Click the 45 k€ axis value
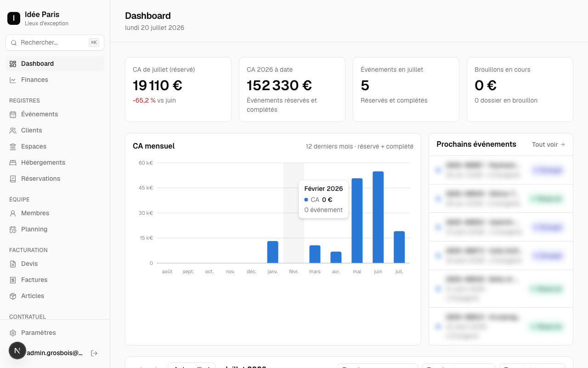 (x=146, y=188)
